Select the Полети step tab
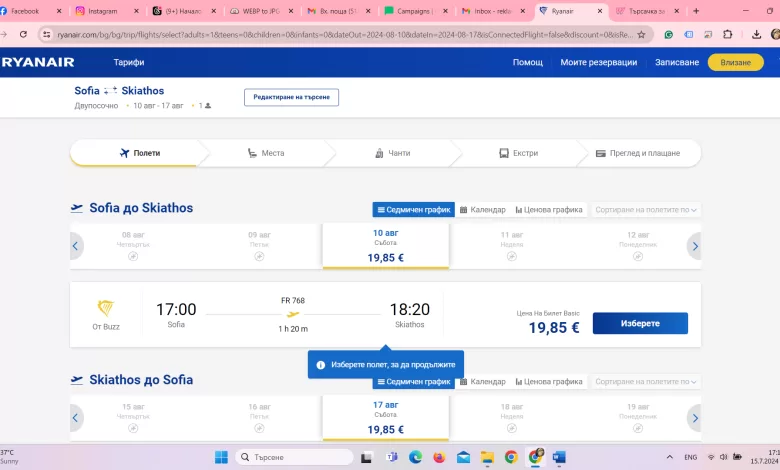This screenshot has width=780, height=470. (140, 153)
